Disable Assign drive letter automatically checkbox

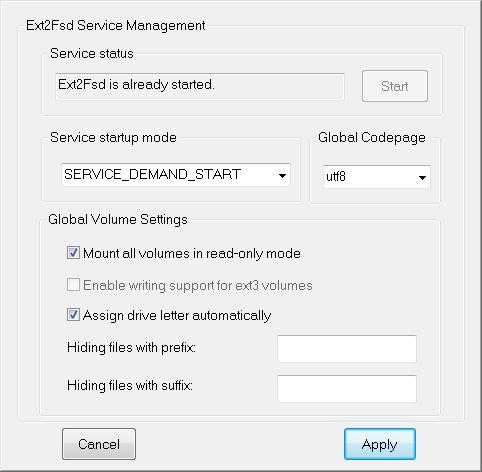(73, 315)
